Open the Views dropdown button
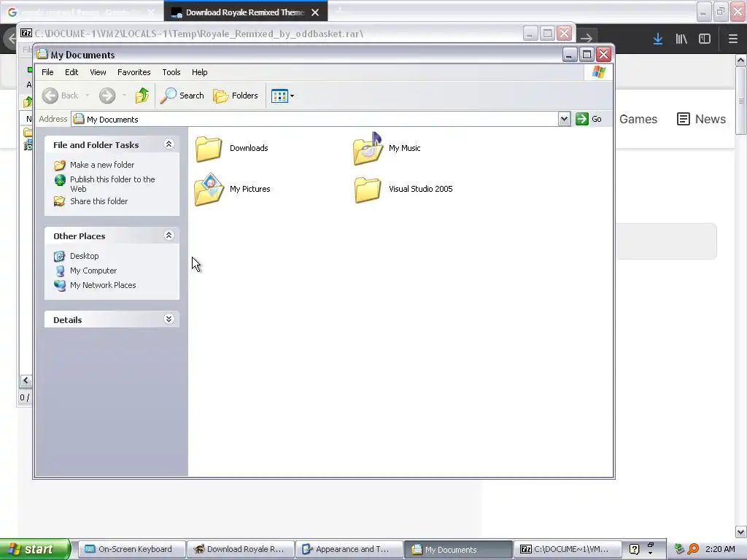 [282, 96]
